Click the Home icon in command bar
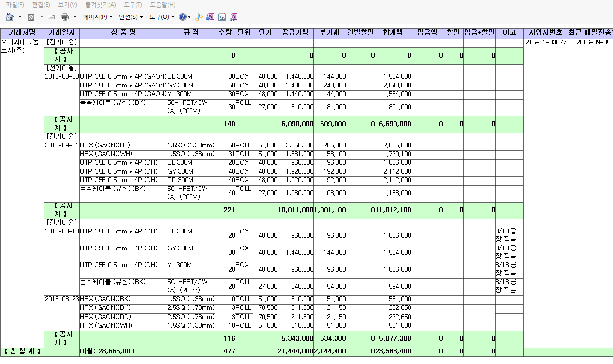613x364 pixels. [x=9, y=17]
